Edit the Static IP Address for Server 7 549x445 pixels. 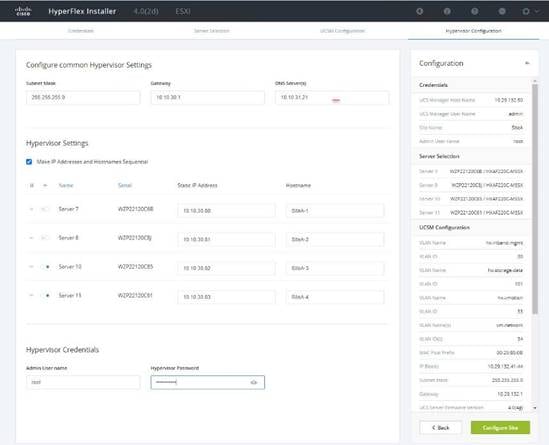pos(226,211)
